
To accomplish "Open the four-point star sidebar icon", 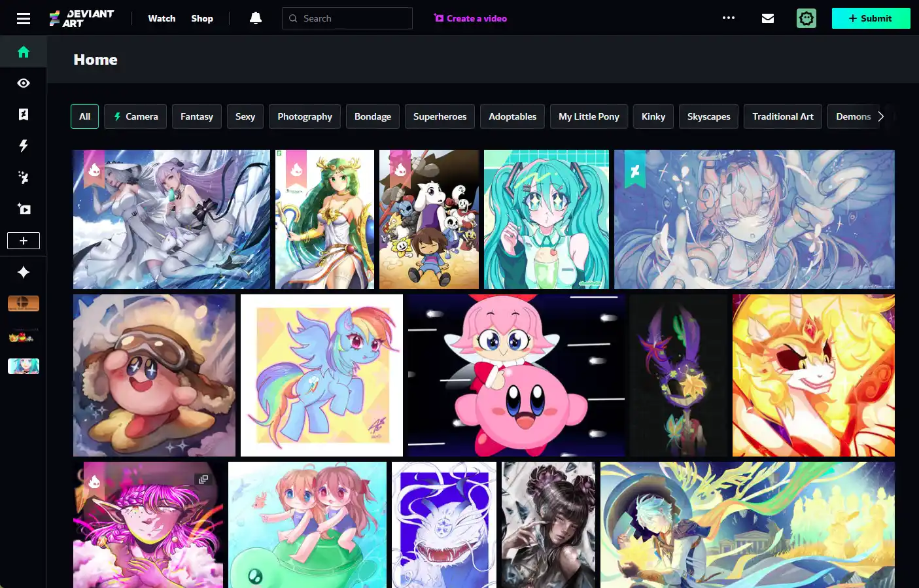I will (x=24, y=272).
